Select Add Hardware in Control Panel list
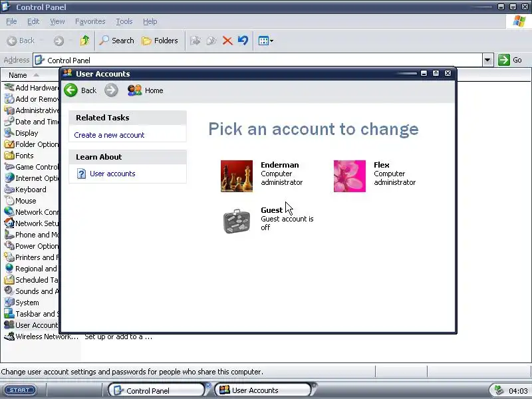Viewport: 532px width, 399px height. point(31,88)
